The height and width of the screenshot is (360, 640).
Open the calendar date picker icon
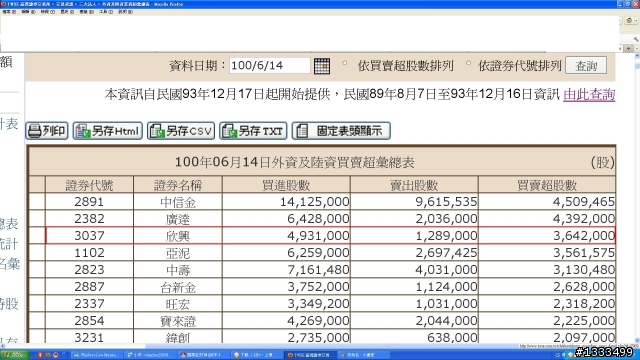(x=322, y=66)
